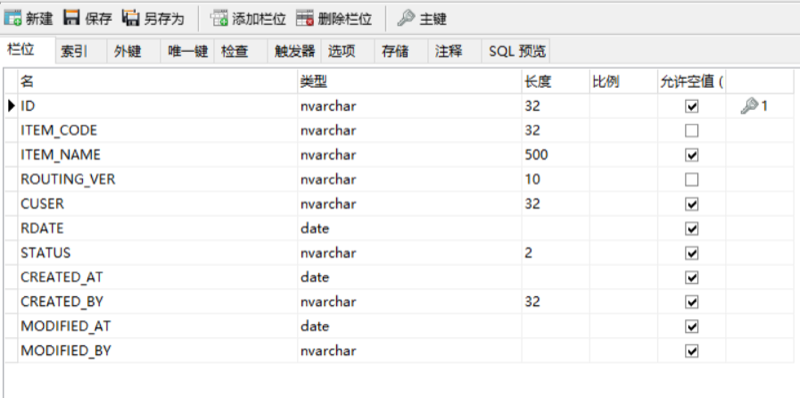Toggle allow-null checkbox for CREATED_BY

pyautogui.click(x=692, y=302)
